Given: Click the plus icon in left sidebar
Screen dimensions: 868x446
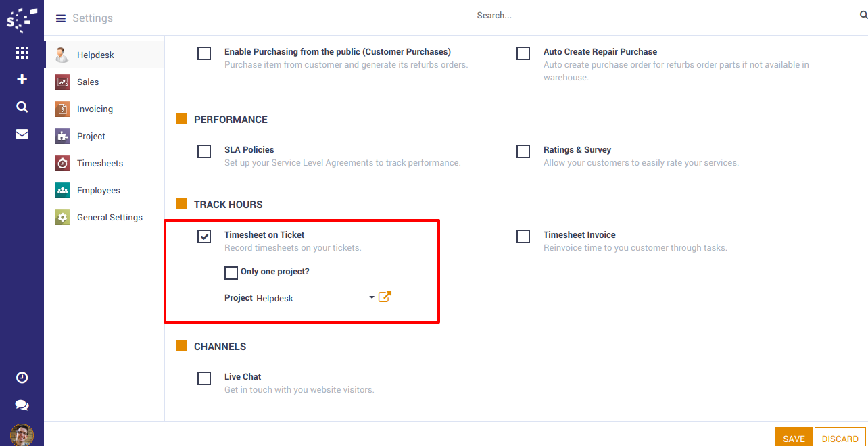Looking at the screenshot, I should pos(22,80).
